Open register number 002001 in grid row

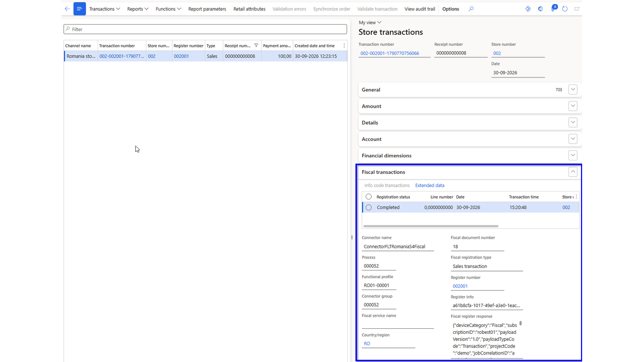click(x=181, y=56)
